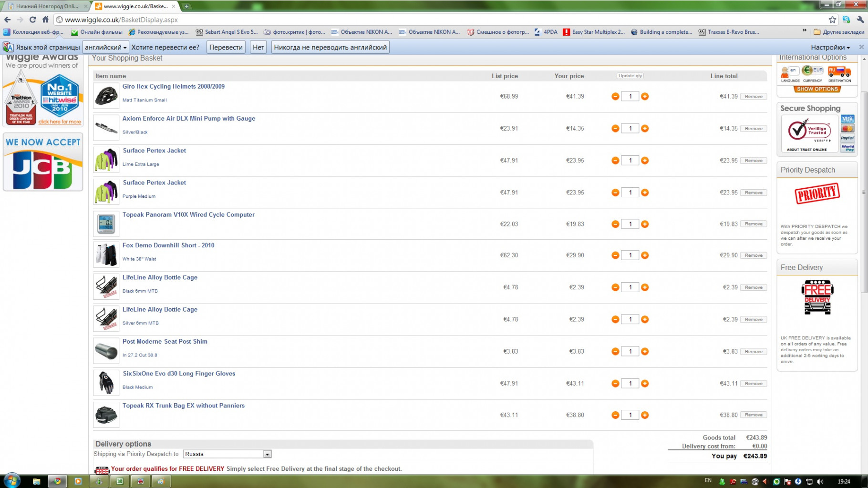Open the Онлайн фильмы bookmark
Viewport: 868px width, 488px height.
click(96, 32)
